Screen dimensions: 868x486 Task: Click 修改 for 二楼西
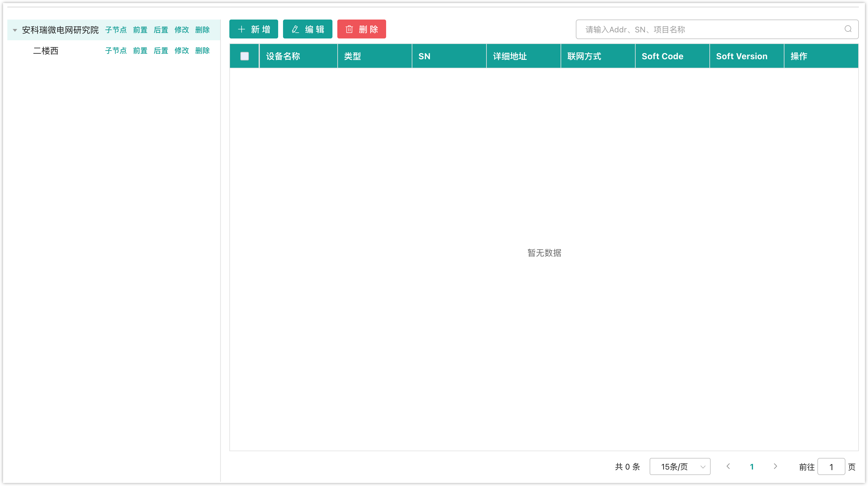[x=181, y=51]
